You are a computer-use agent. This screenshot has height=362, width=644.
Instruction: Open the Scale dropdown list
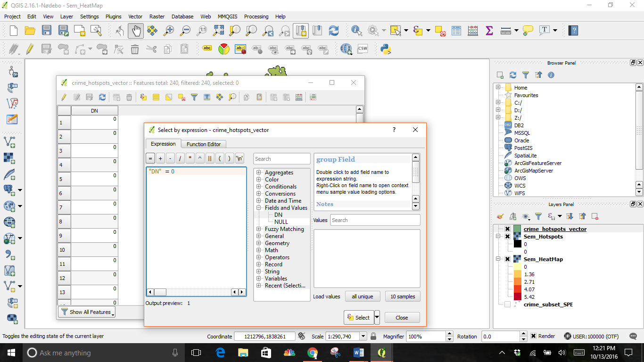pos(363,337)
